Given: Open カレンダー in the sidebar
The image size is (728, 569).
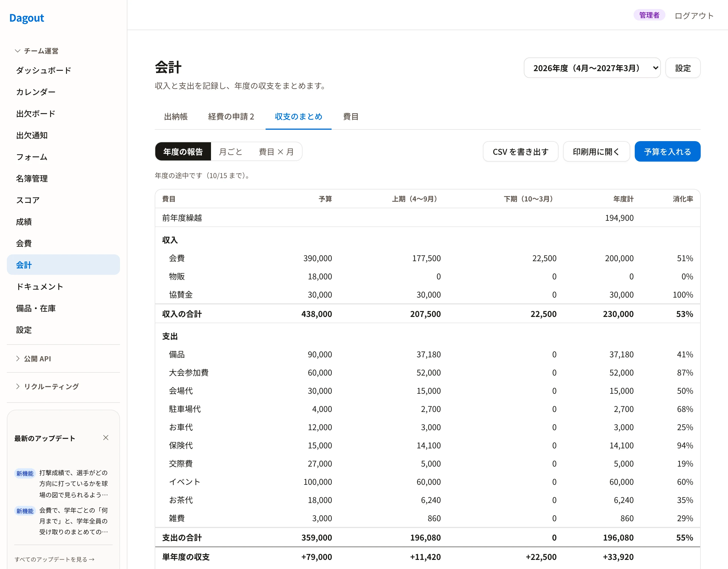Looking at the screenshot, I should tap(63, 92).
